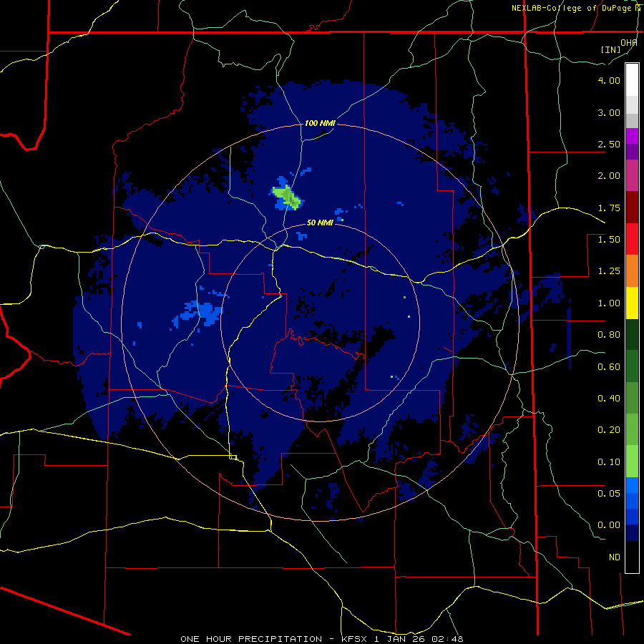Click the 'ONE HOUR PRECIPITATION - KFSX' caption
Viewport: 644px width, 644px height.
pos(275,639)
